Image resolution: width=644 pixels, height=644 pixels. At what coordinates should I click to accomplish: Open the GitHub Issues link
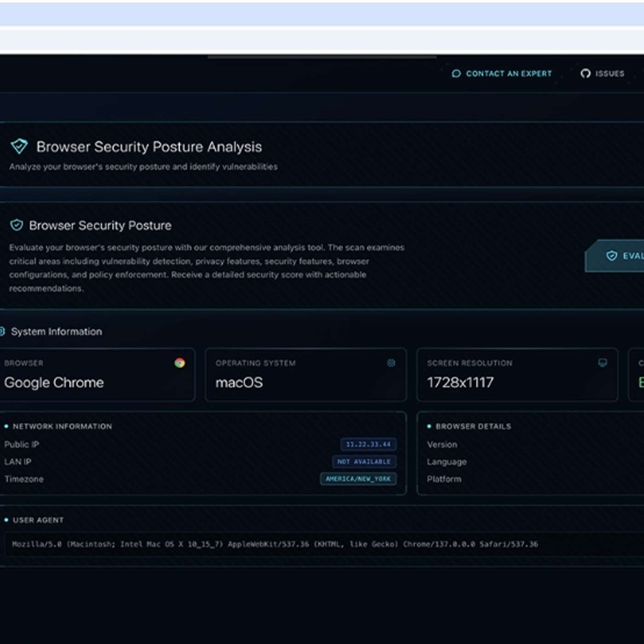pyautogui.click(x=603, y=74)
